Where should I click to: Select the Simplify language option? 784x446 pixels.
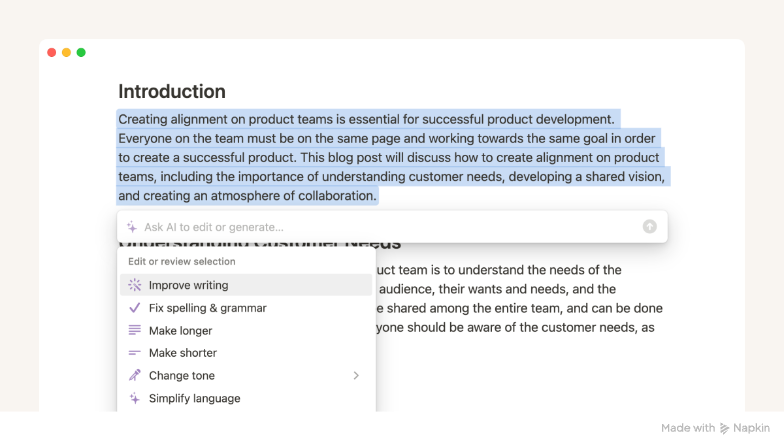pyautogui.click(x=195, y=398)
